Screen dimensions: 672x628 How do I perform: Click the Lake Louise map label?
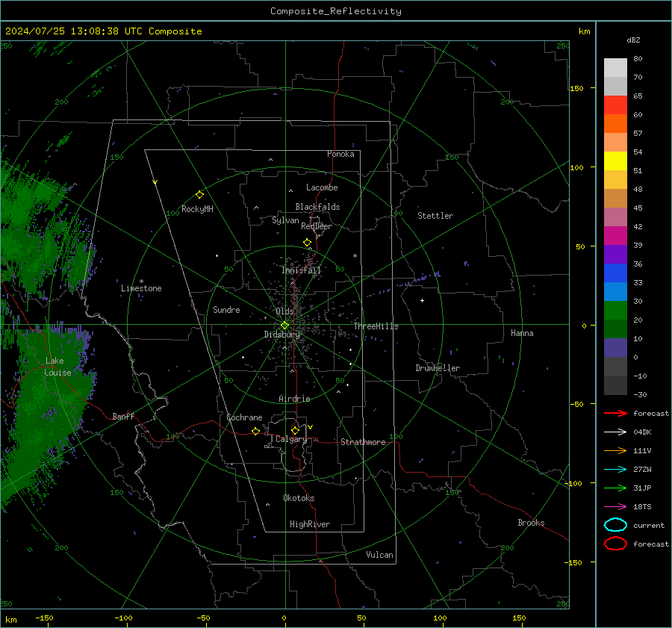pyautogui.click(x=57, y=367)
